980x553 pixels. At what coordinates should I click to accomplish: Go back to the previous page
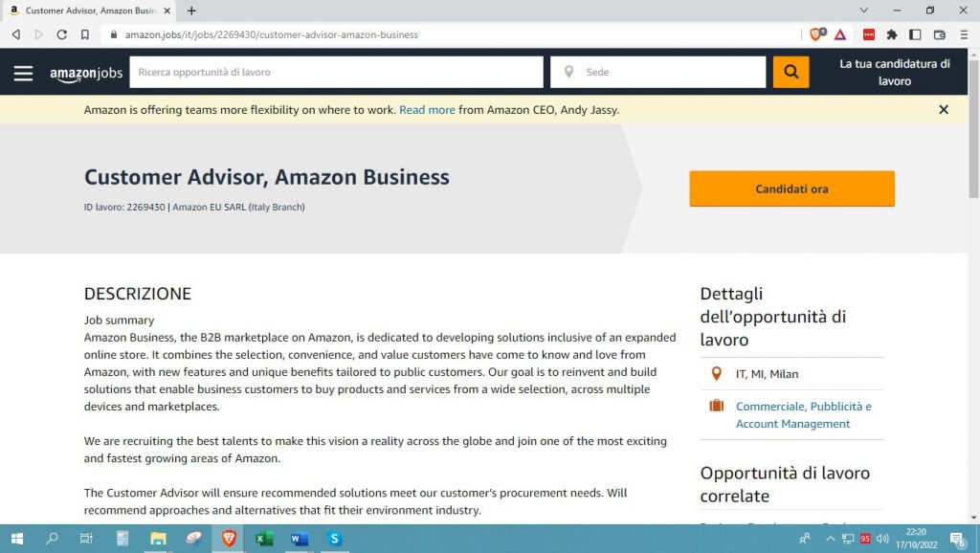point(16,34)
